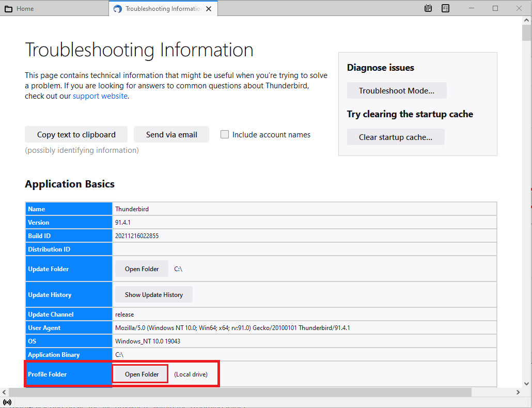Click the Version row header
This screenshot has height=408, width=532.
[69, 223]
